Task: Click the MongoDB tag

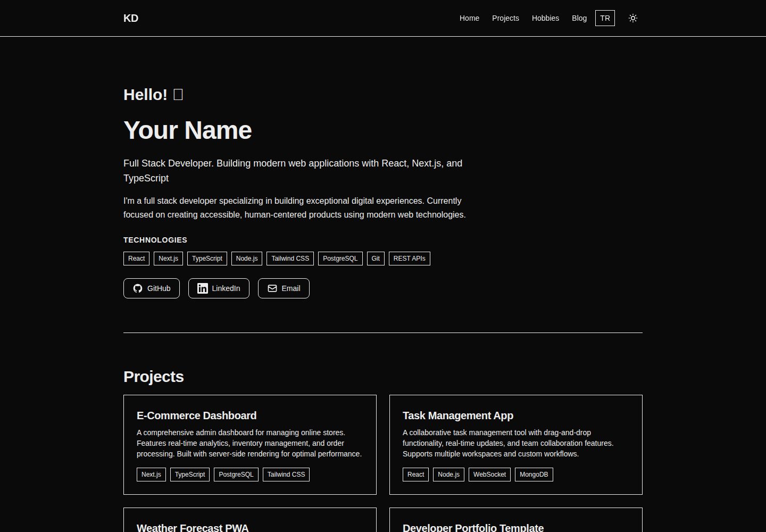Action: (x=534, y=475)
